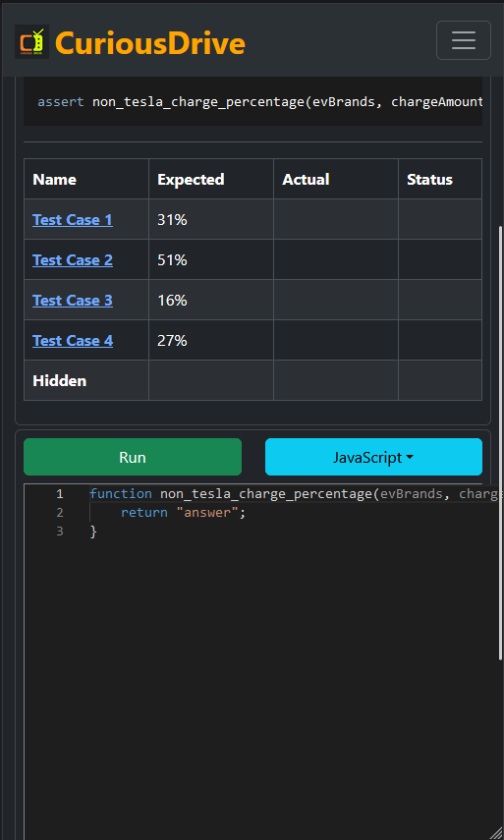Screen dimensions: 504x840
Task: Select the 27% expected value
Action: [x=172, y=340]
